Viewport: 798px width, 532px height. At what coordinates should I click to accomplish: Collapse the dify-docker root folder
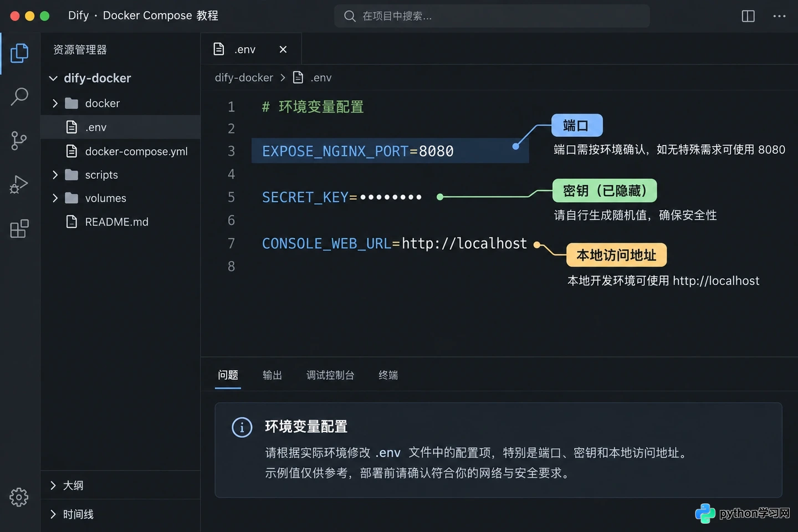coord(53,78)
